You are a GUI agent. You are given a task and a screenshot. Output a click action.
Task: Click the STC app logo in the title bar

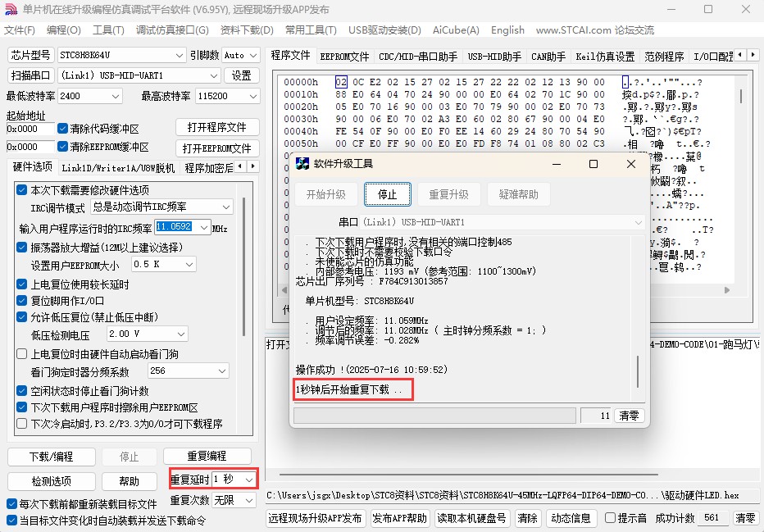click(x=11, y=9)
